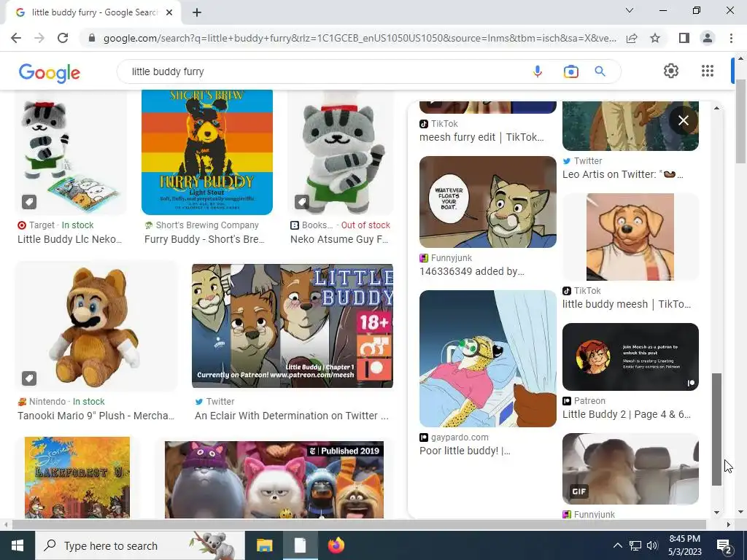Viewport: 747px width, 560px height.
Task: Click the GIF dog in car thumbnail
Action: click(x=630, y=469)
